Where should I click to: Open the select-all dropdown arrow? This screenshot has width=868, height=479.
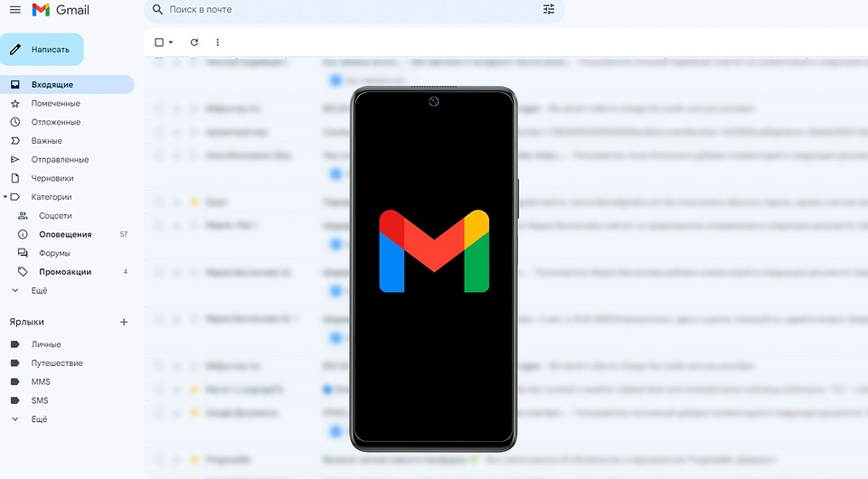tap(171, 42)
